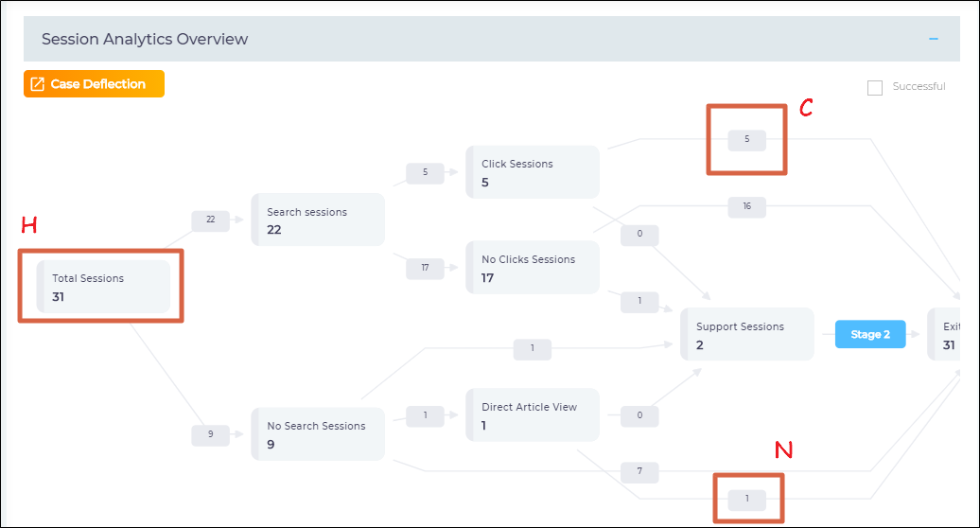Click the No Search Sessions node
The width and height of the screenshot is (980, 528).
pyautogui.click(x=318, y=433)
